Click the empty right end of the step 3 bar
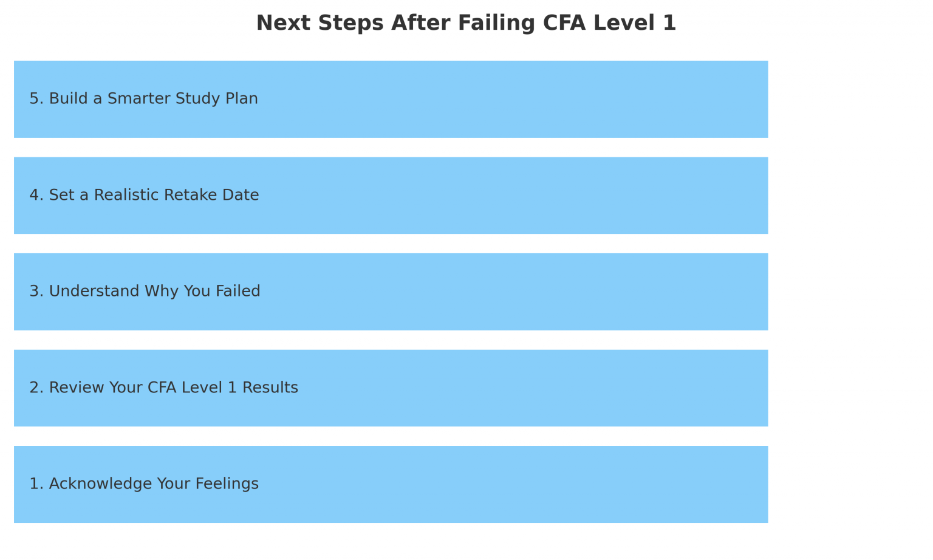The width and height of the screenshot is (933, 560). point(699,292)
